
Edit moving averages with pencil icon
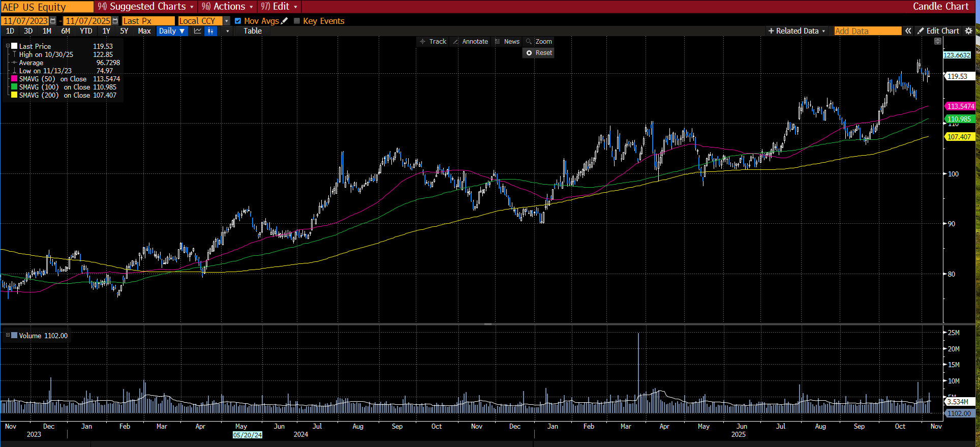[x=285, y=21]
